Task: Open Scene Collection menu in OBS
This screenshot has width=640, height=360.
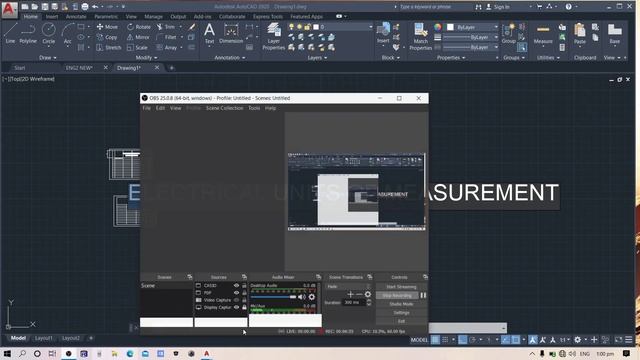Action: (x=224, y=108)
